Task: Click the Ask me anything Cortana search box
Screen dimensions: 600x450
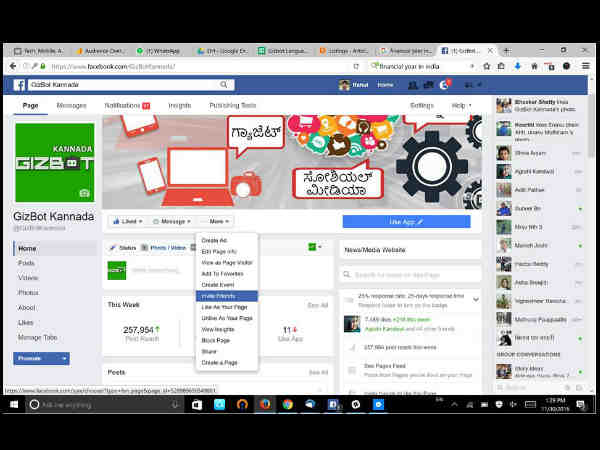Action: 103,404
